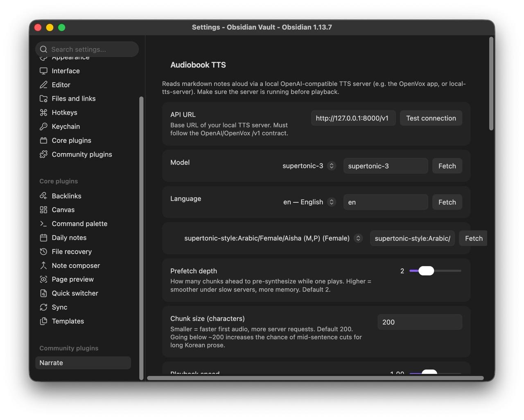Adjust the Playback speed slider
This screenshot has width=524, height=420.
(x=435, y=372)
